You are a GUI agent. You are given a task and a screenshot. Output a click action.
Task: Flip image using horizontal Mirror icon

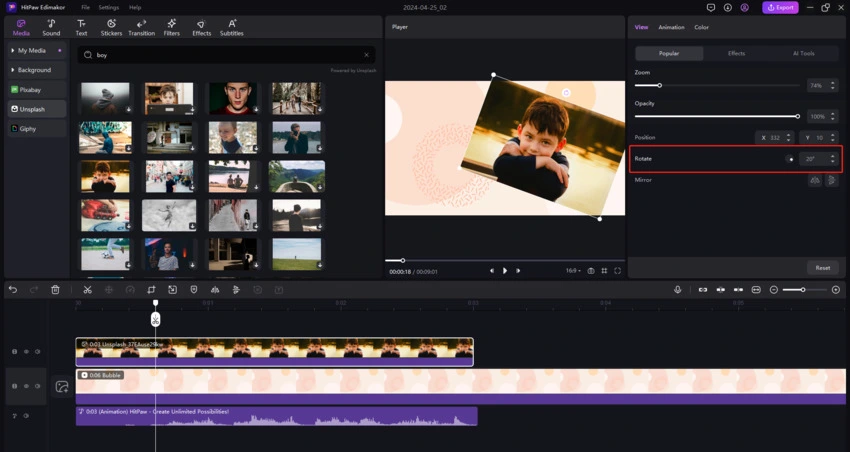[814, 180]
